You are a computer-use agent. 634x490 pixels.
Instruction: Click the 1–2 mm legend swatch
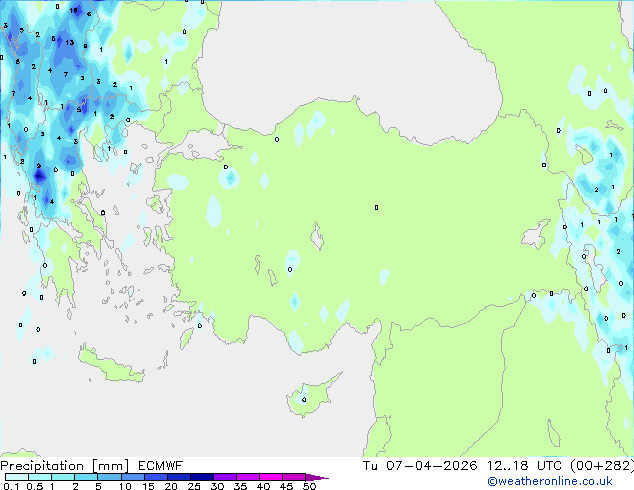(63, 477)
